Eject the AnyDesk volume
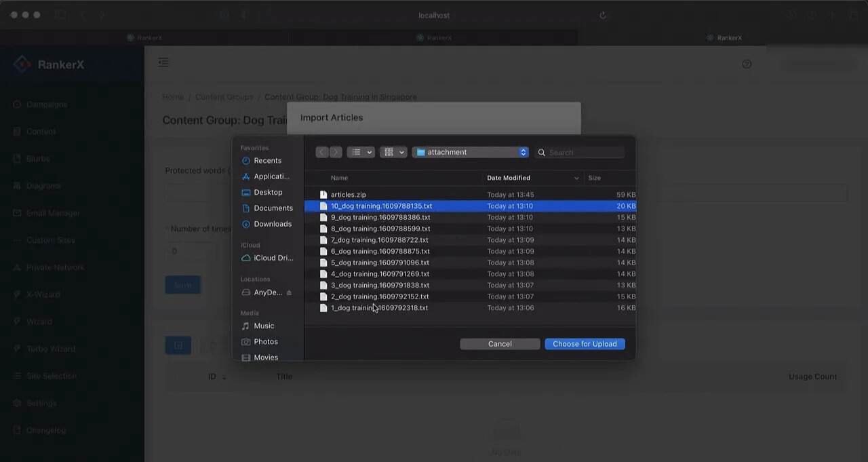The image size is (868, 462). (x=289, y=292)
